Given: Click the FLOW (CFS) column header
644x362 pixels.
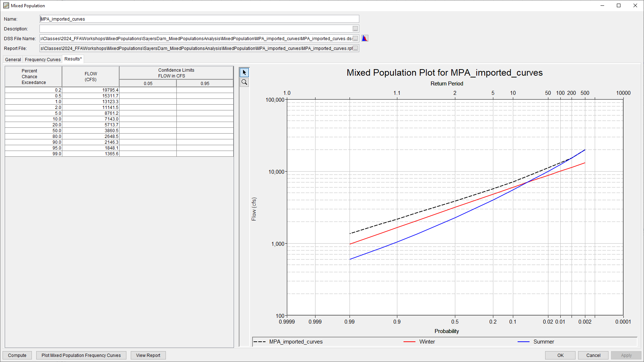Looking at the screenshot, I should [x=91, y=77].
